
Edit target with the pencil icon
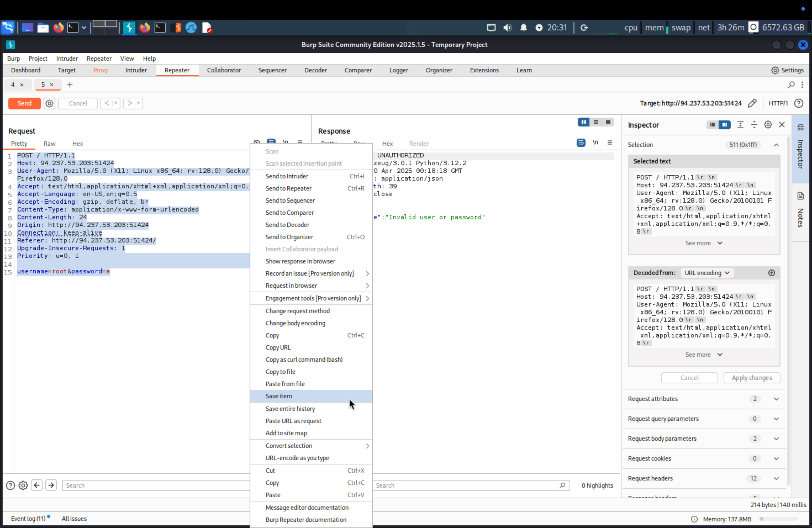(752, 103)
